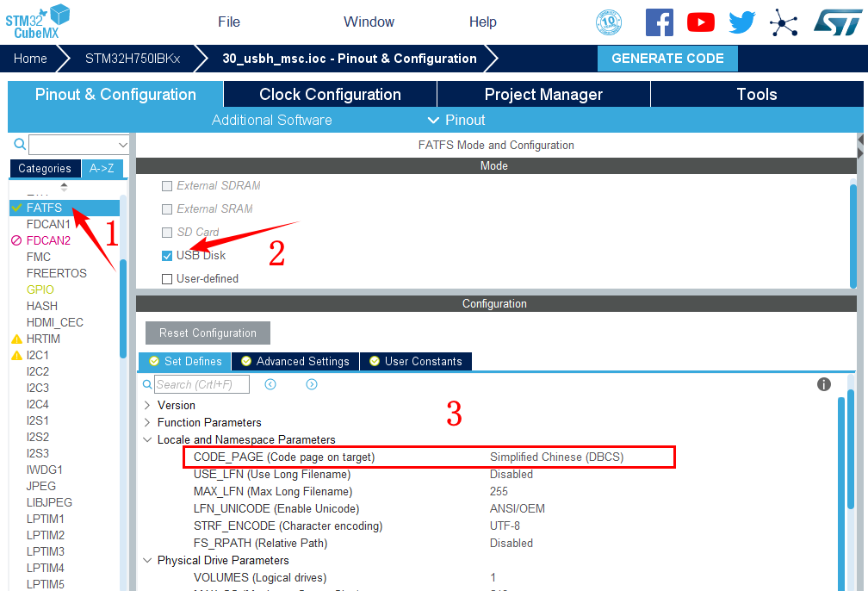868x591 pixels.
Task: Uncheck the USB Disk checkbox
Action: 167,256
